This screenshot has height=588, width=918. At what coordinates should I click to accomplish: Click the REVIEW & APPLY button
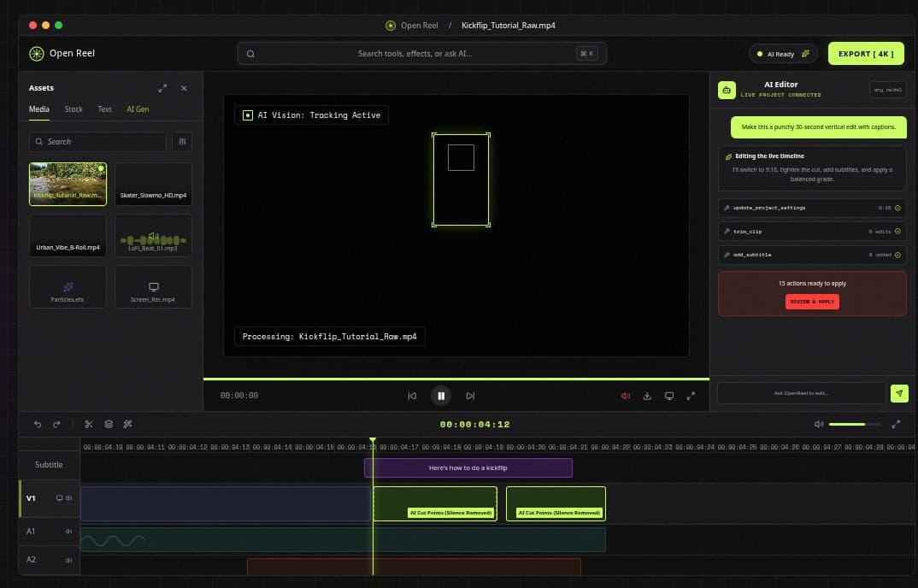tap(812, 302)
